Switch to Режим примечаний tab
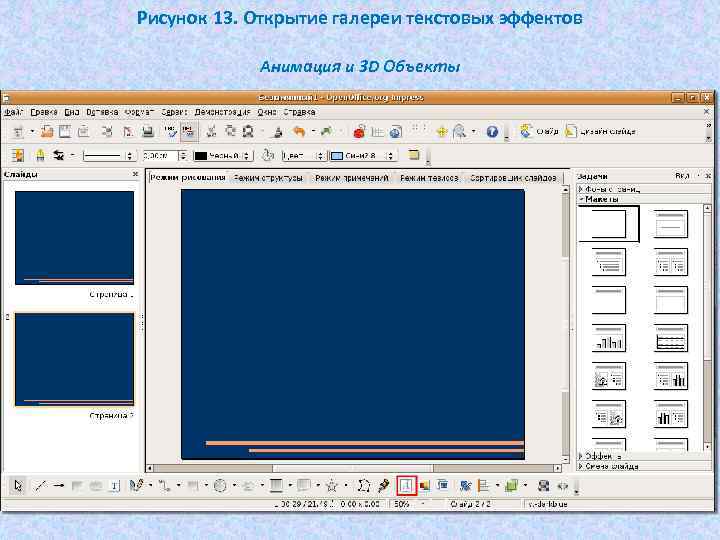The width and height of the screenshot is (720, 540). [352, 178]
